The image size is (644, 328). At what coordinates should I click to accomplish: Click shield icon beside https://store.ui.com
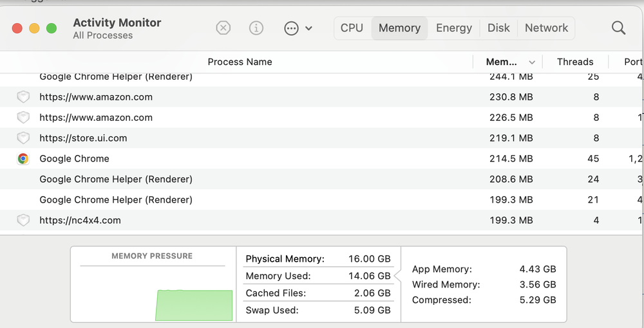[23, 138]
